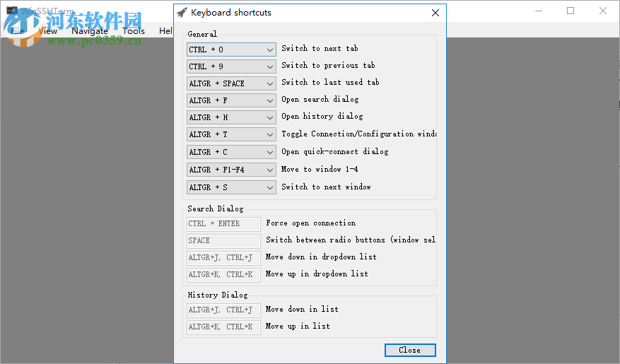Open the Help menu in WinSSHTerm
Screen dimensions: 620x364
click(165, 31)
